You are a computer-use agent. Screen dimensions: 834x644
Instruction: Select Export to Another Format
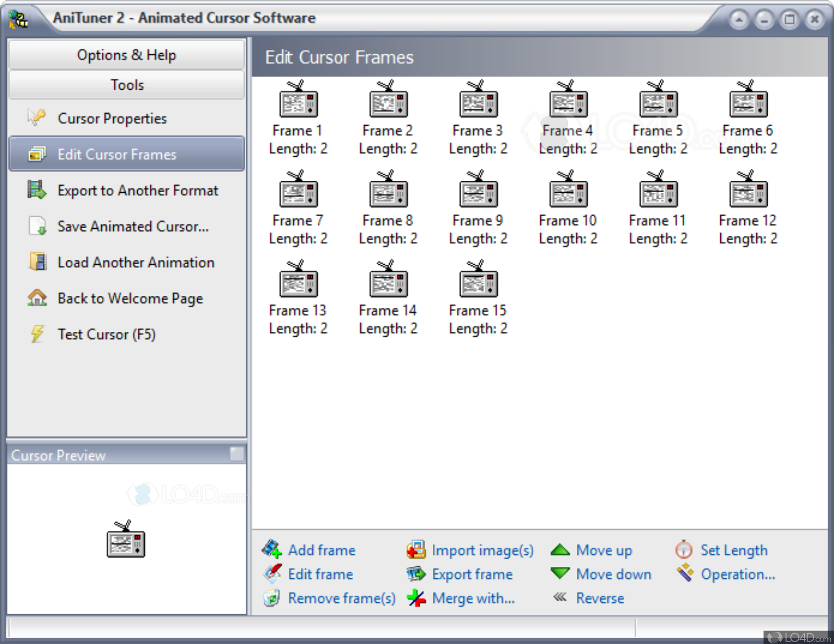tap(138, 190)
